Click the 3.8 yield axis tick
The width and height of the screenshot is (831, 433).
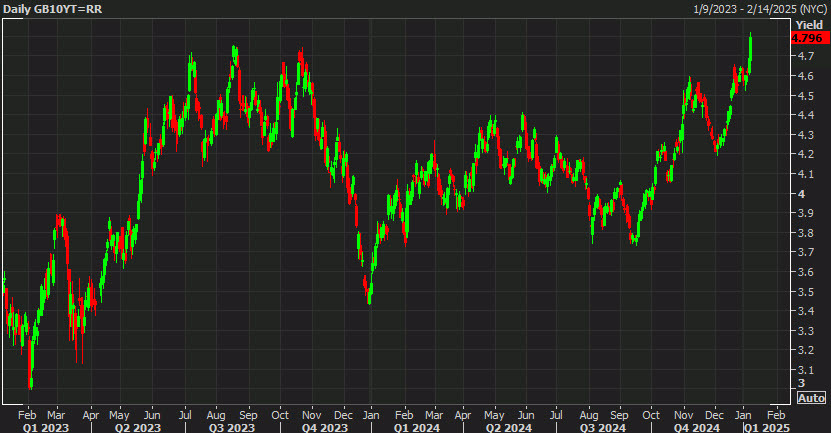tap(806, 233)
